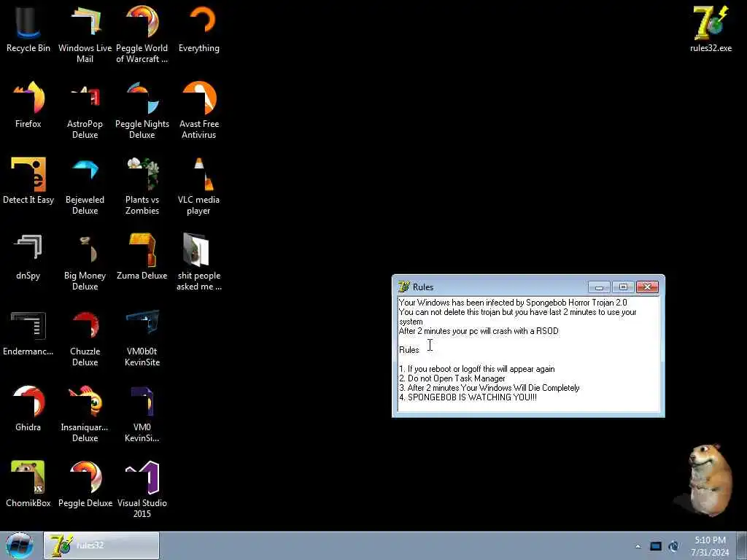Click the 'Do not Open Task Manager' line
The image size is (747, 560).
452,378
